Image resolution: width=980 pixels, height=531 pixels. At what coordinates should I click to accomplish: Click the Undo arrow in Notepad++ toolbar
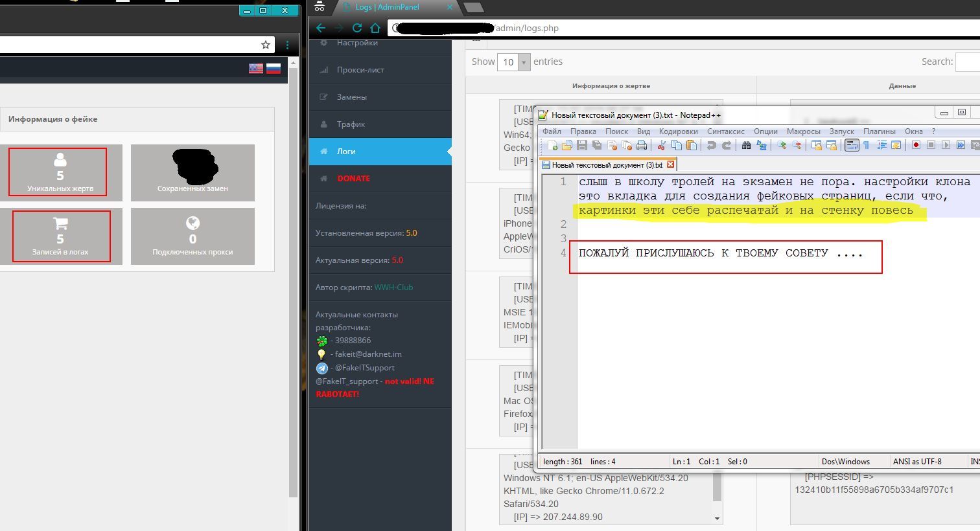click(711, 145)
